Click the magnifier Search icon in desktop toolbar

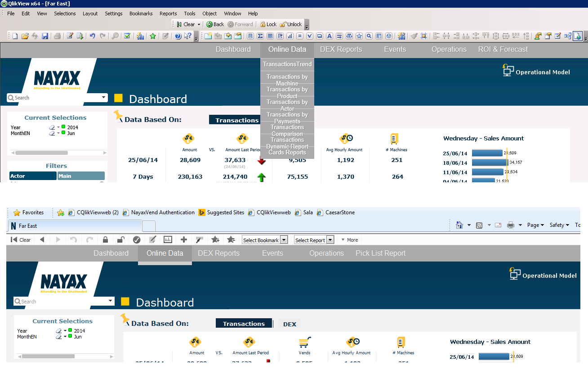click(115, 36)
